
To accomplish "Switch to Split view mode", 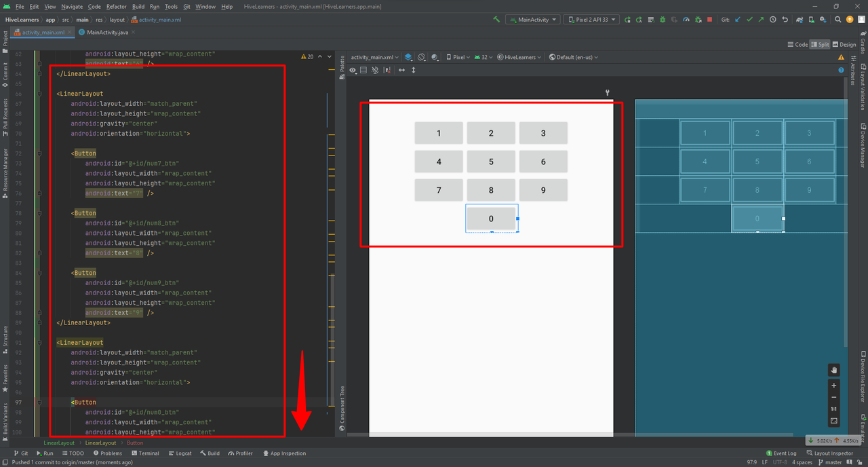I will coord(820,45).
